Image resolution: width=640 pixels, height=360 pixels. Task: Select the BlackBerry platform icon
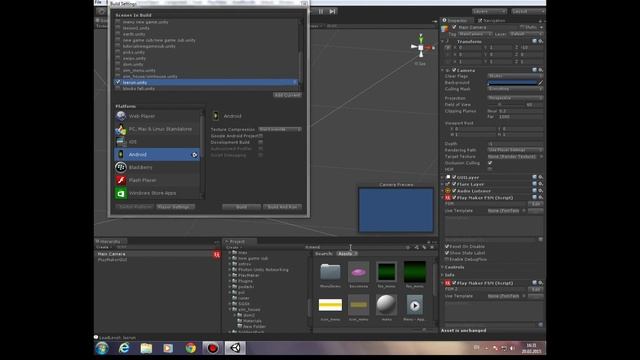121,167
